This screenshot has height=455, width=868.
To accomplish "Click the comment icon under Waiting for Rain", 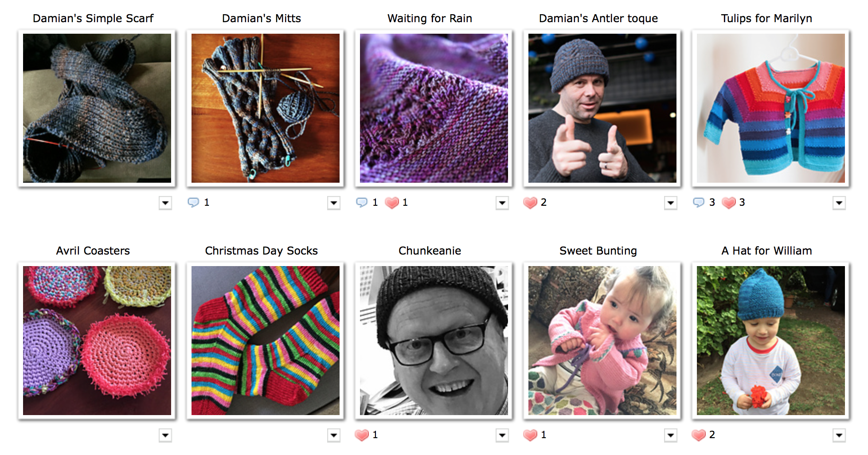I will tap(362, 203).
